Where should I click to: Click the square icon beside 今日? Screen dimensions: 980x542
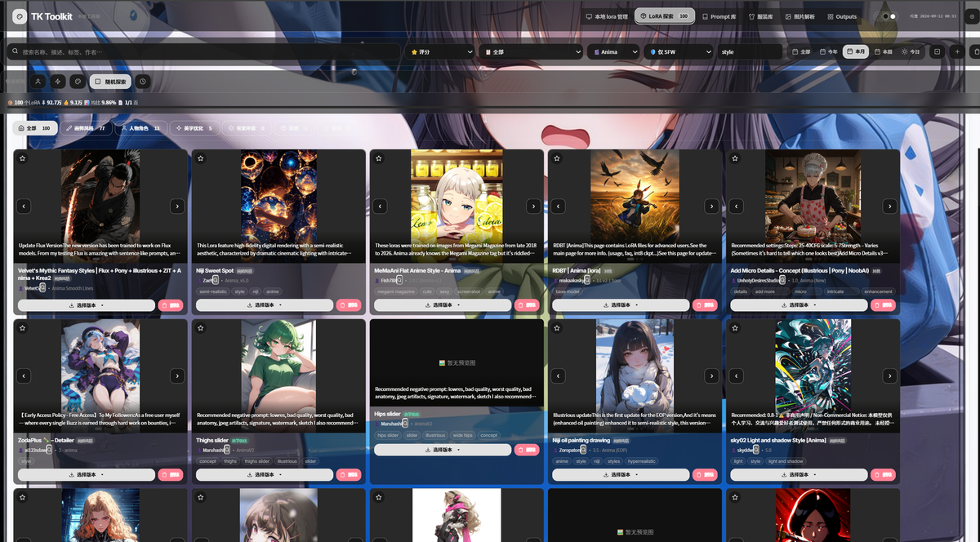[x=937, y=51]
